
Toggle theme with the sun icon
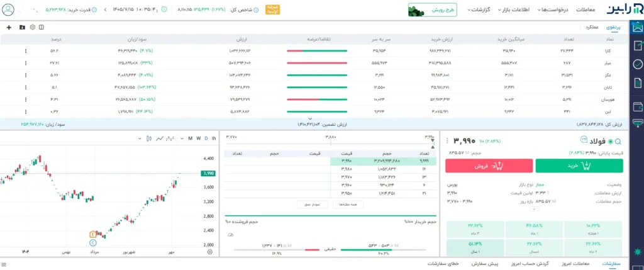[638, 252]
